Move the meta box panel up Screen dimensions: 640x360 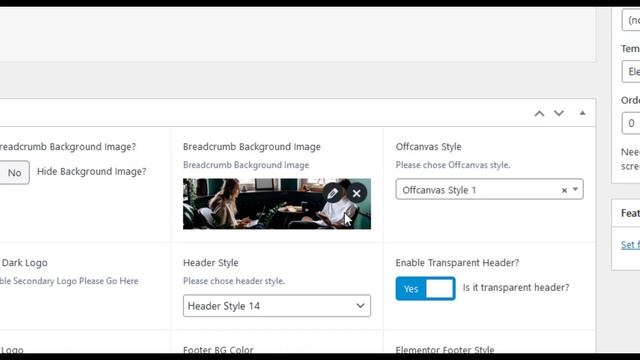pyautogui.click(x=539, y=113)
